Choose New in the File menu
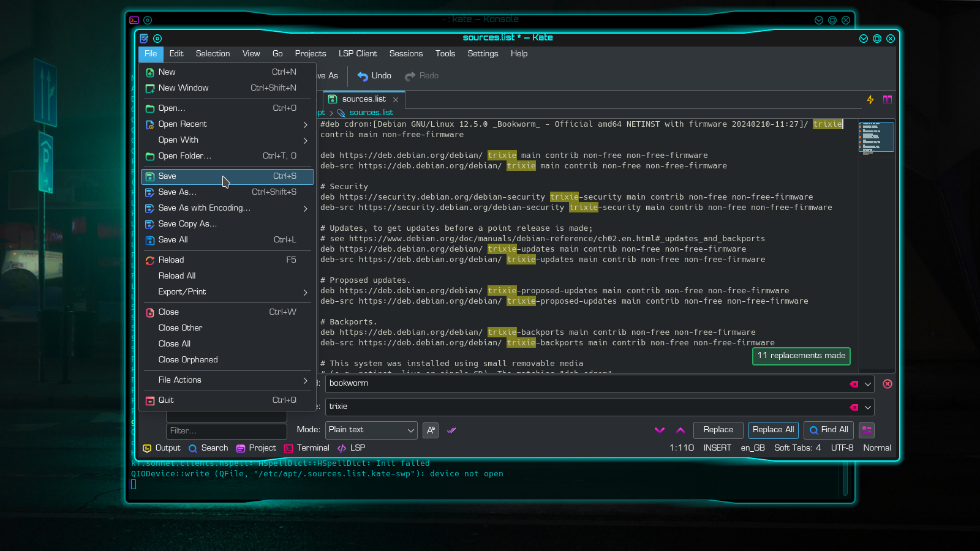 [x=227, y=72]
